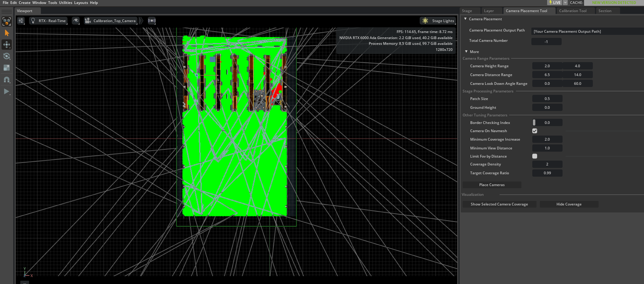Click the selection mode cubes icon
644x284 pixels.
pyautogui.click(x=7, y=22)
